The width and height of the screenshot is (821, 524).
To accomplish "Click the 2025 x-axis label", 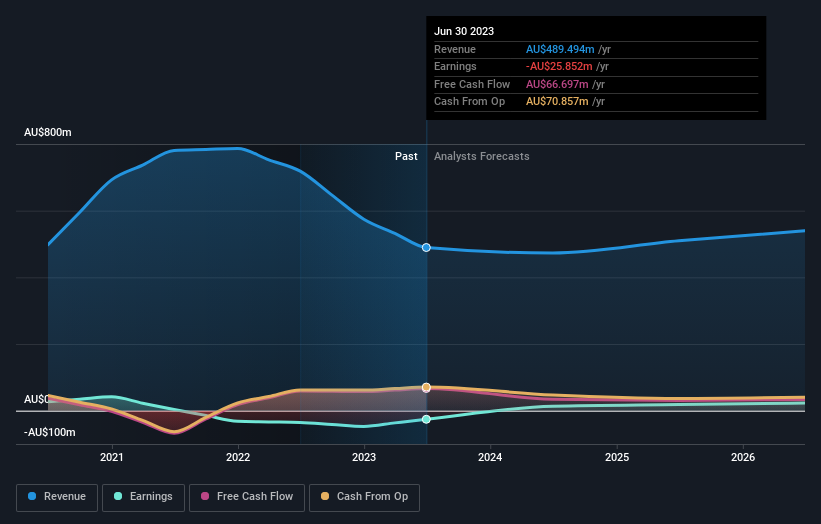I will 617,458.
